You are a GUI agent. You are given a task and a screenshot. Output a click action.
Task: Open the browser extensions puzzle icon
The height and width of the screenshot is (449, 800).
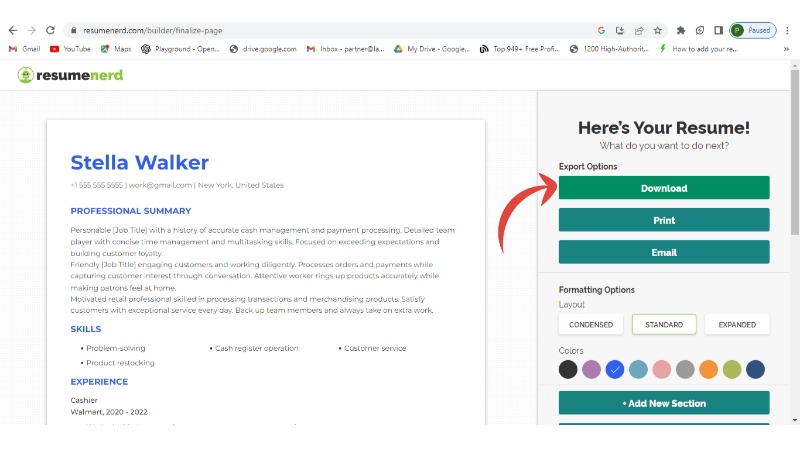click(x=681, y=30)
